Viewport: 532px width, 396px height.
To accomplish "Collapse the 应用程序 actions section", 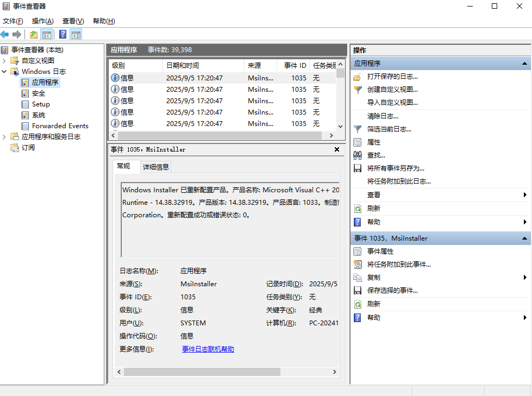I will pyautogui.click(x=524, y=64).
